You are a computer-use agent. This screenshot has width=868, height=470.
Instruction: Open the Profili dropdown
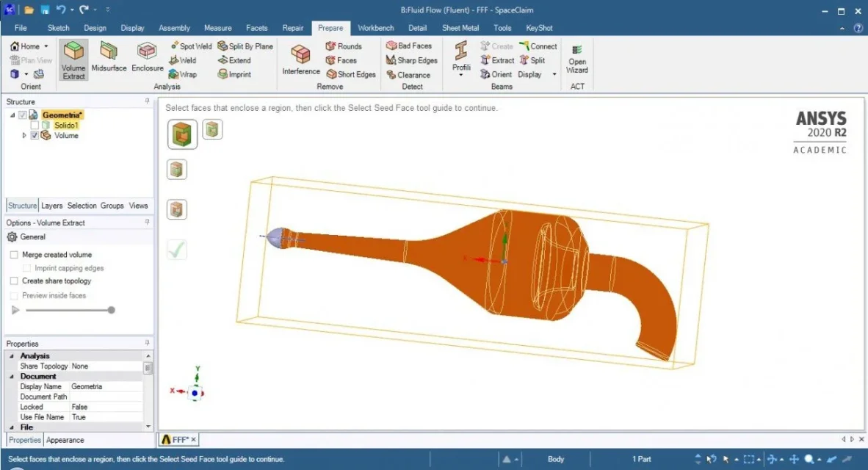pyautogui.click(x=461, y=73)
